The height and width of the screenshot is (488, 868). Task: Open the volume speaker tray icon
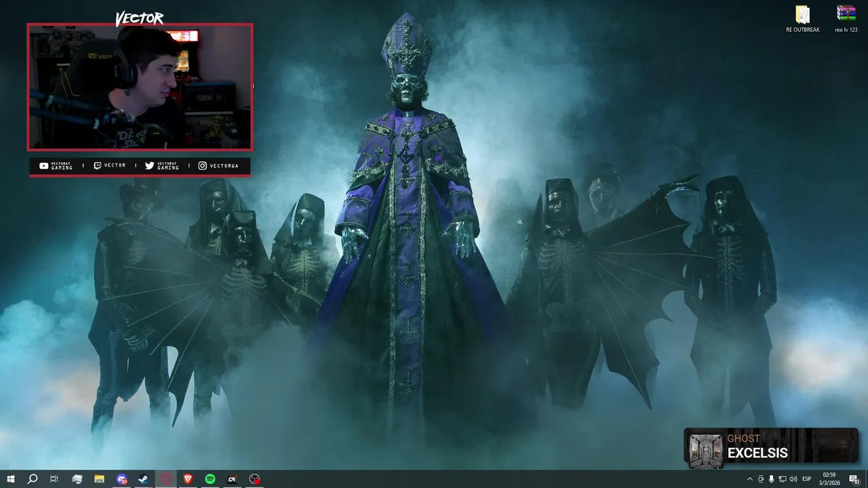pyautogui.click(x=793, y=479)
